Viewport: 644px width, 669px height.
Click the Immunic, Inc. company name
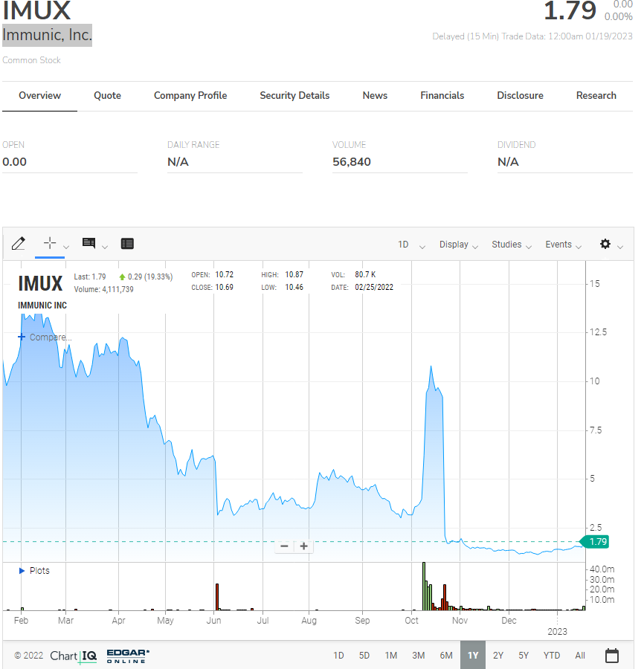click(47, 35)
